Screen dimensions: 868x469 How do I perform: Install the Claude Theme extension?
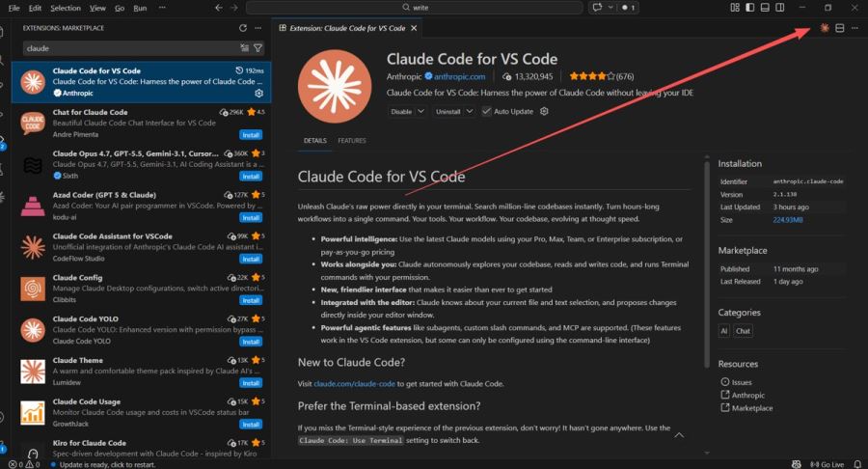point(251,383)
